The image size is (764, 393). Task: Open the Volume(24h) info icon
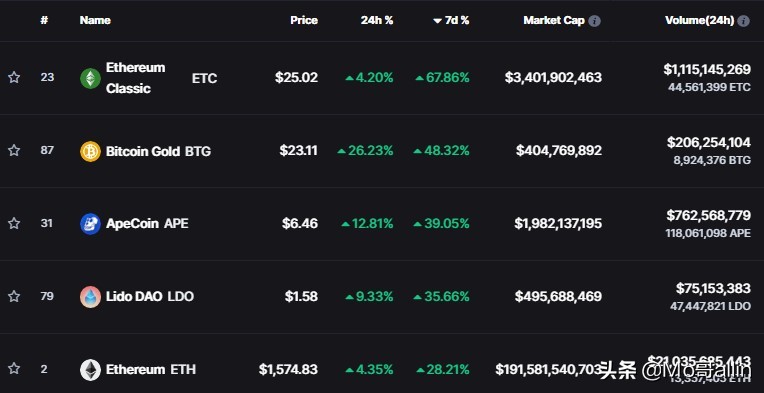coord(743,21)
